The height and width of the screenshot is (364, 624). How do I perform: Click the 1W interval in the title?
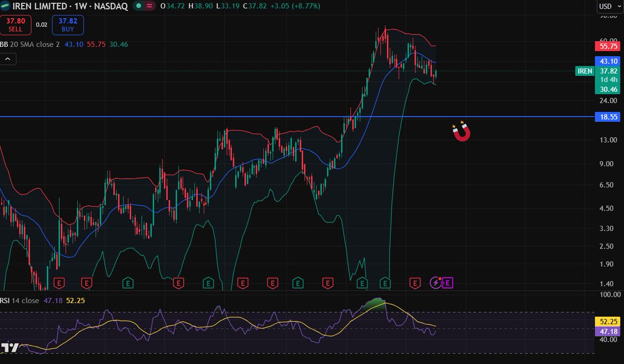[x=80, y=6]
